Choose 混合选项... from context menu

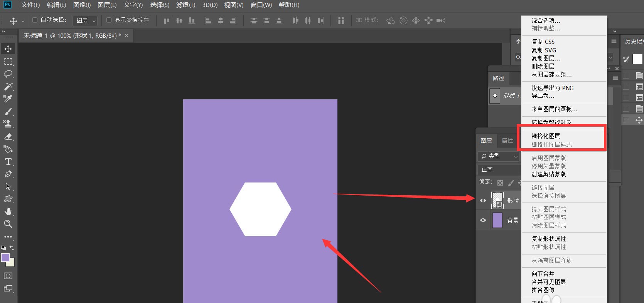(x=546, y=20)
